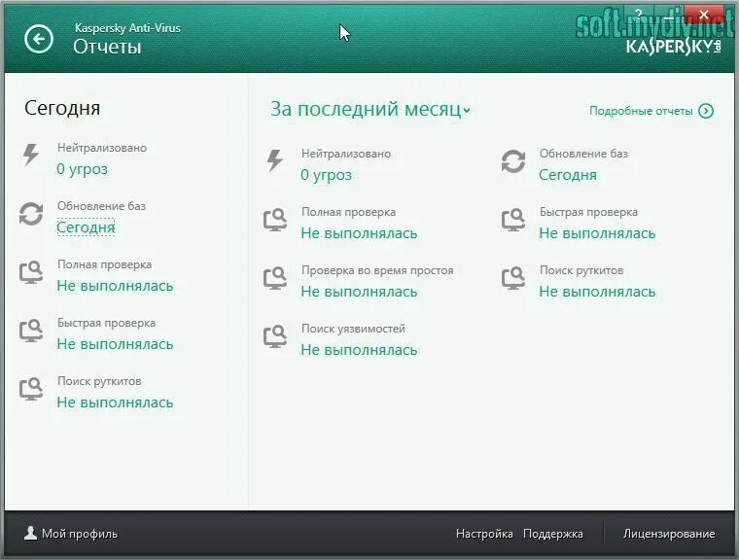Close the Kaspersky window
This screenshot has width=739, height=560.
click(x=704, y=15)
